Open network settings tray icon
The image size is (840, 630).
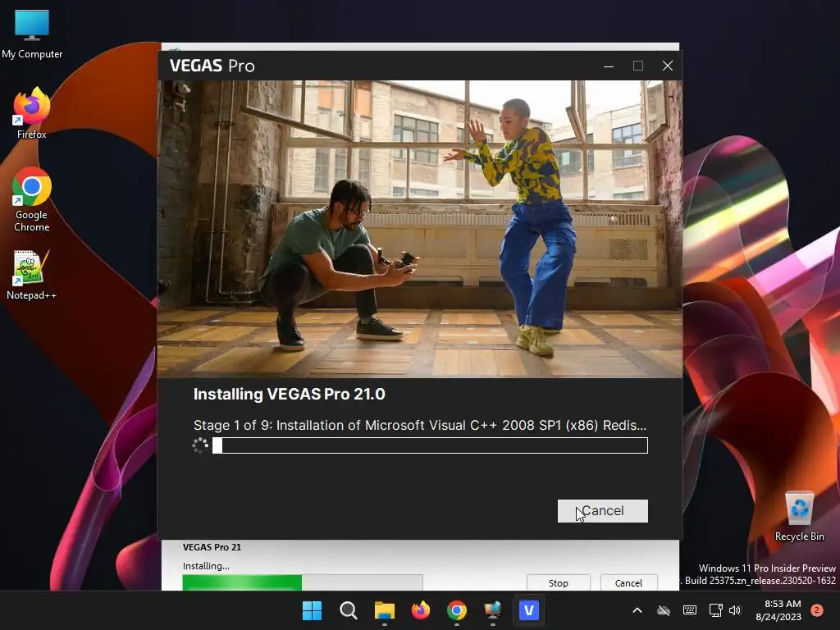tap(715, 610)
